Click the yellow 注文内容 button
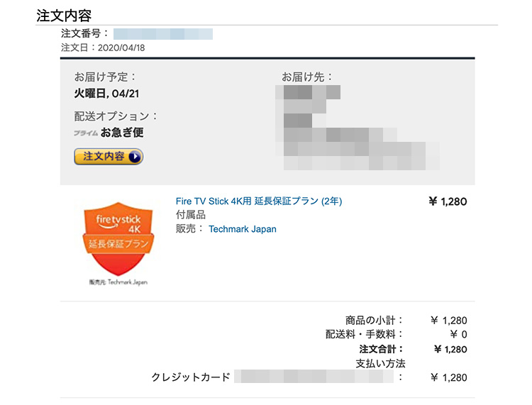The image size is (532, 405). [109, 156]
